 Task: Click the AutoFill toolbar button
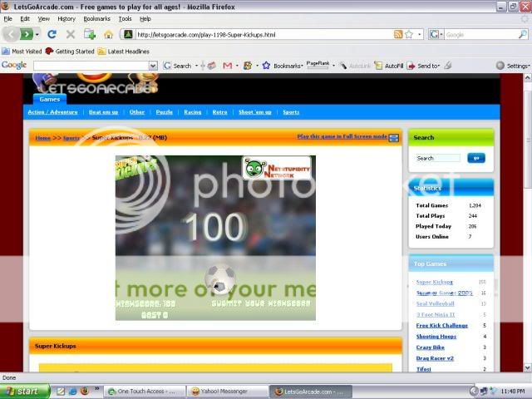(x=389, y=66)
